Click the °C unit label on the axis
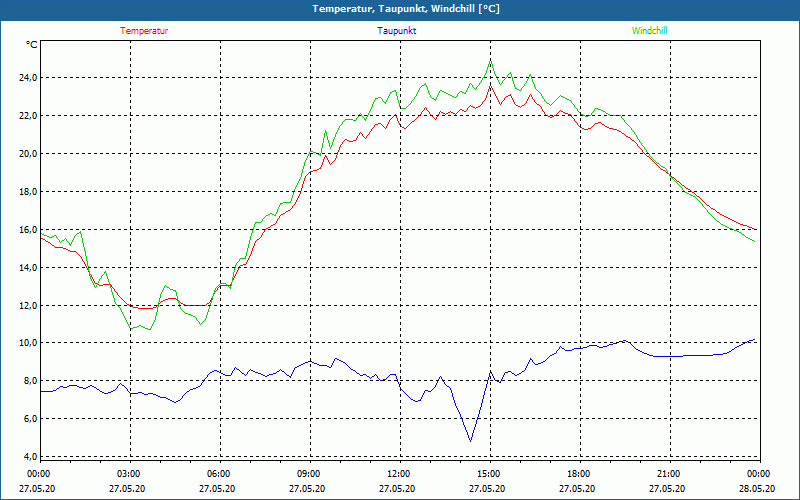Image resolution: width=800 pixels, height=500 pixels. [32, 45]
